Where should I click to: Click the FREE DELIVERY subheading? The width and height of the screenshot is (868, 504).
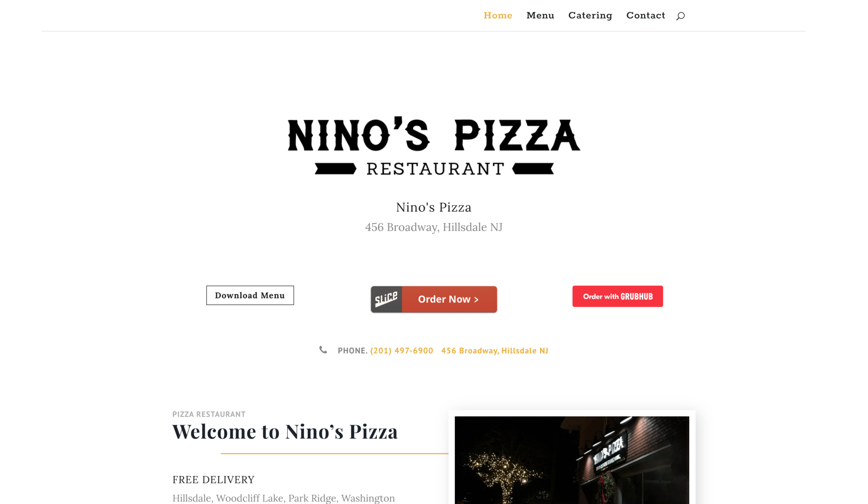pyautogui.click(x=213, y=480)
